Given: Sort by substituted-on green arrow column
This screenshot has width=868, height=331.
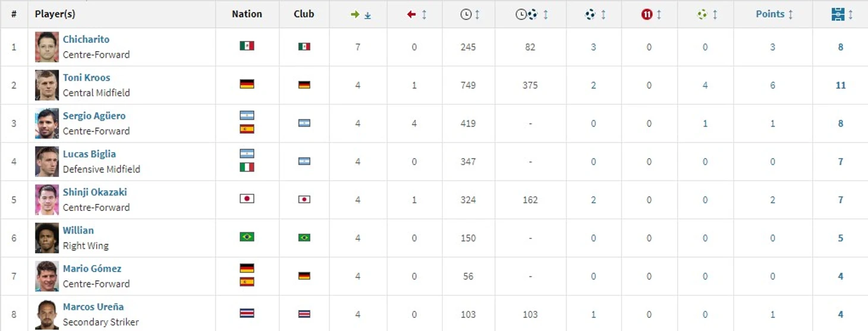Looking at the screenshot, I should [x=361, y=14].
